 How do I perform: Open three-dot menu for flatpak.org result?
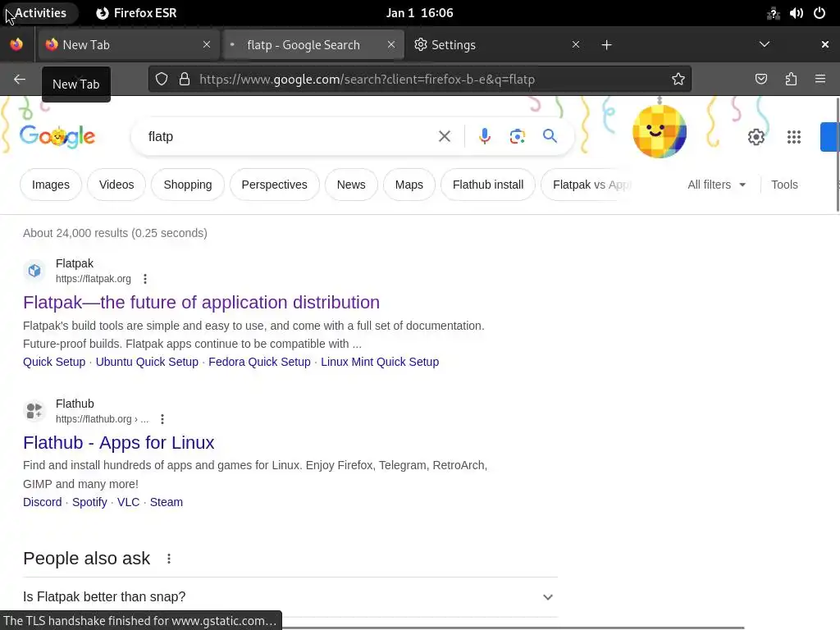145,279
